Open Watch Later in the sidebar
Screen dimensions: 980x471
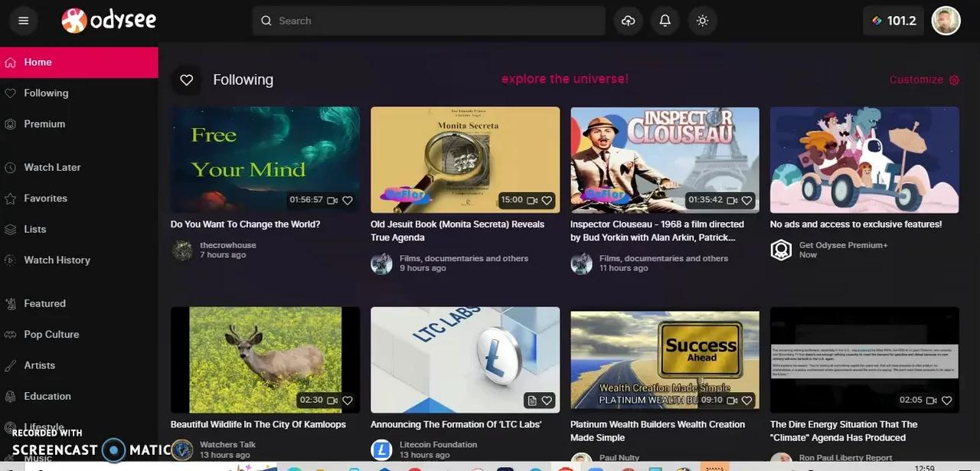coord(79,167)
